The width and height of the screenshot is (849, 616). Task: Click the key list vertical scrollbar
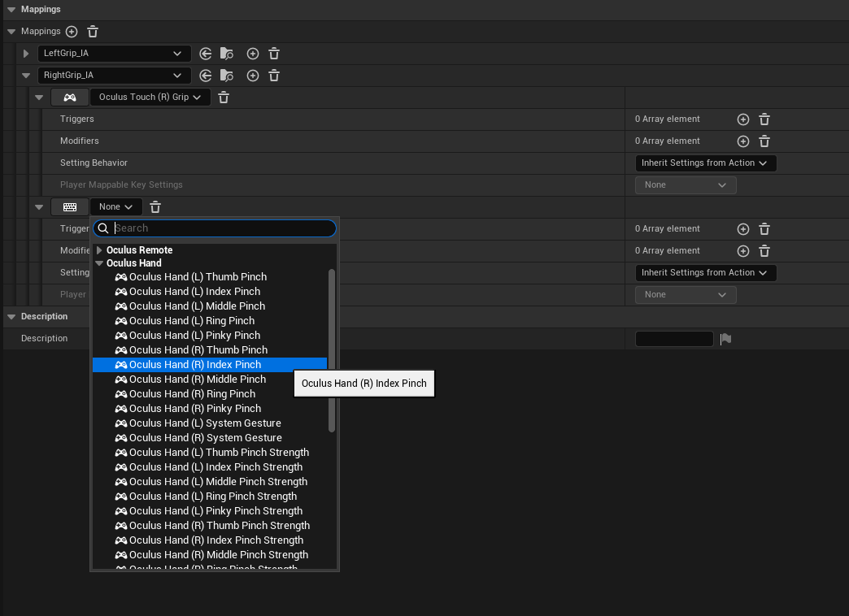click(x=332, y=349)
